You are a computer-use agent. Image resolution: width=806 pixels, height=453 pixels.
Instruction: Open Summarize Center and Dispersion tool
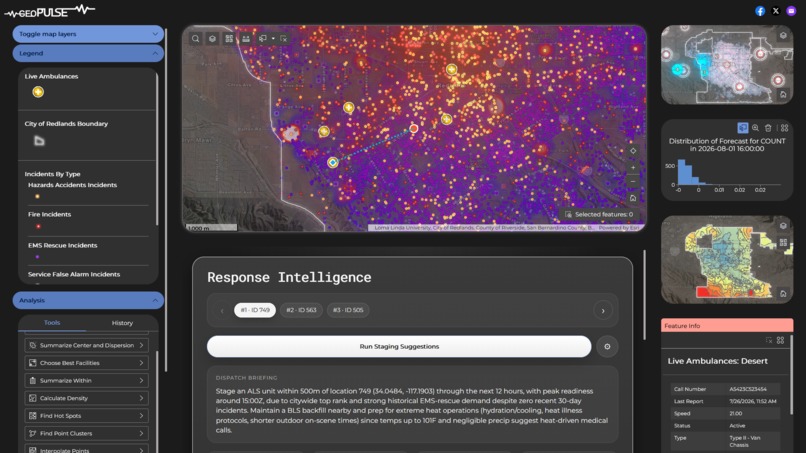(x=86, y=346)
